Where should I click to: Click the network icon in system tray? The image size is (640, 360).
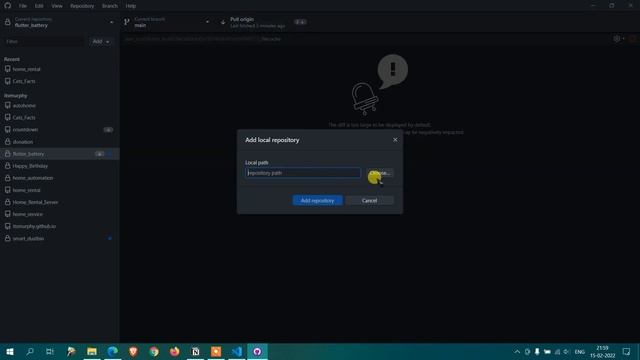(x=557, y=351)
